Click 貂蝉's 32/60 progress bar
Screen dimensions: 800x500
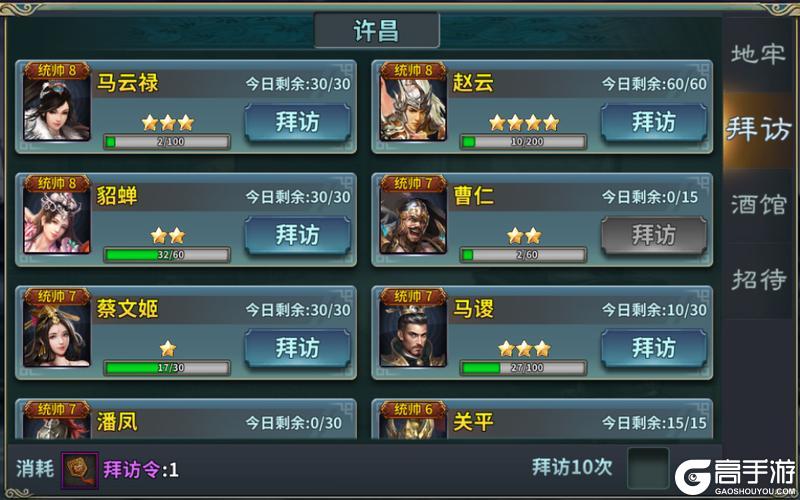(167, 255)
